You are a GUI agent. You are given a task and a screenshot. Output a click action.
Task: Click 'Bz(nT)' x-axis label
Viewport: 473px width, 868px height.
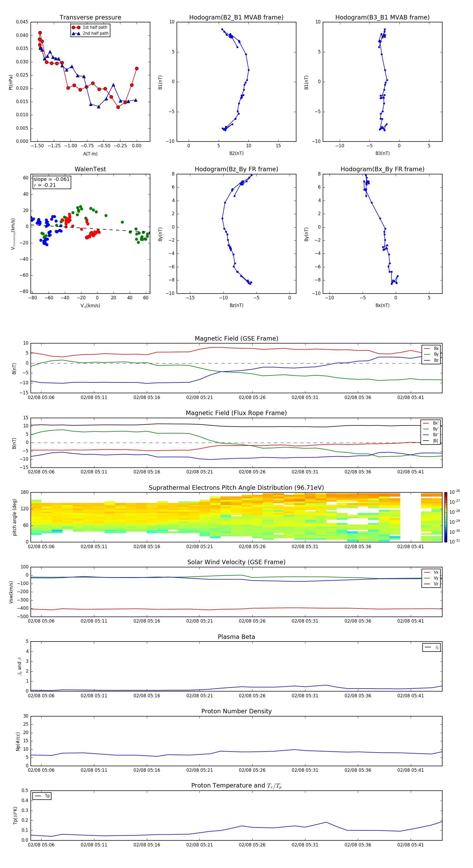pos(236,305)
